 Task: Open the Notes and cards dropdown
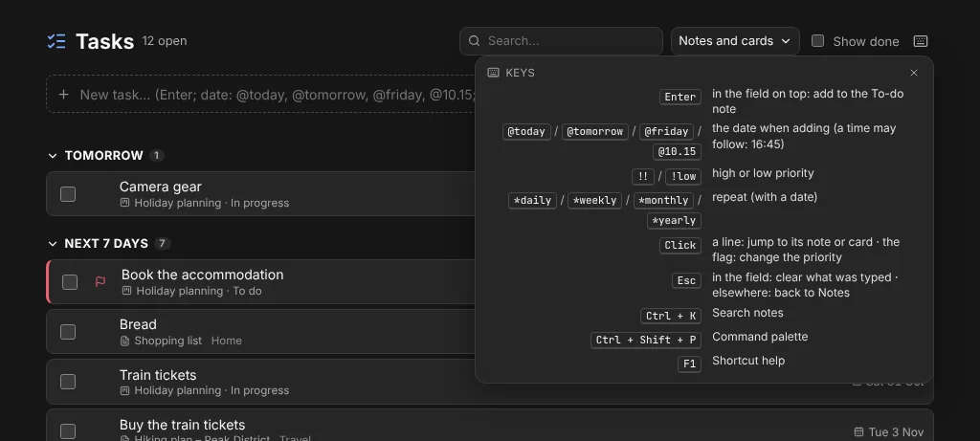pyautogui.click(x=735, y=40)
